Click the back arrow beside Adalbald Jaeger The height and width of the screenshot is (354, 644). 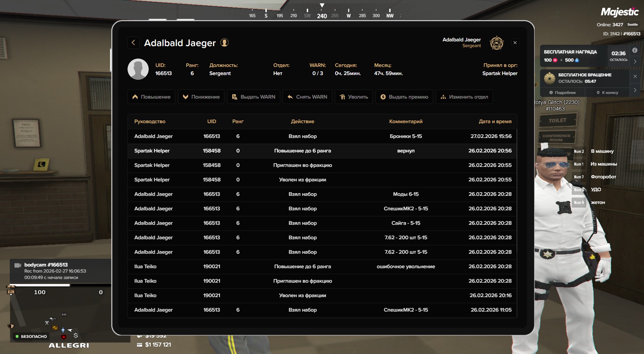pos(134,43)
